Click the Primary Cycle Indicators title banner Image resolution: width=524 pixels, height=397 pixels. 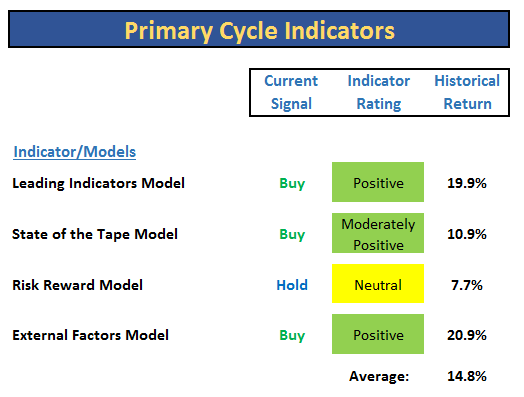(259, 29)
